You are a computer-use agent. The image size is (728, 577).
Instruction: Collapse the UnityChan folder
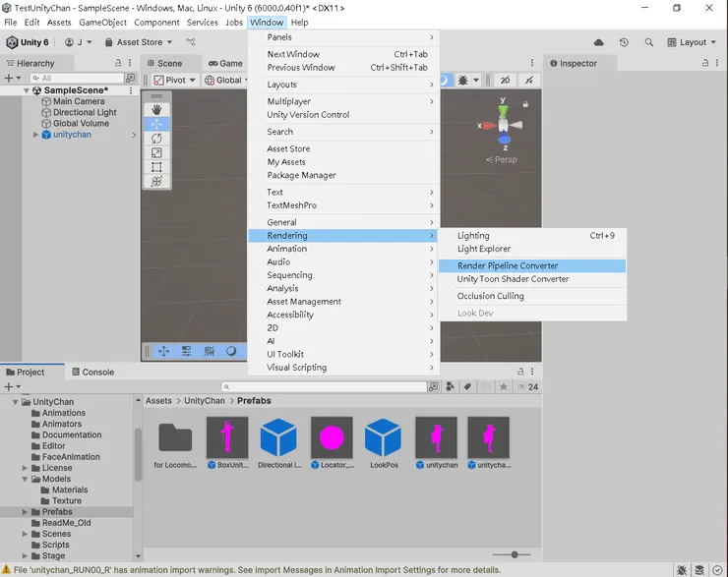(16, 402)
